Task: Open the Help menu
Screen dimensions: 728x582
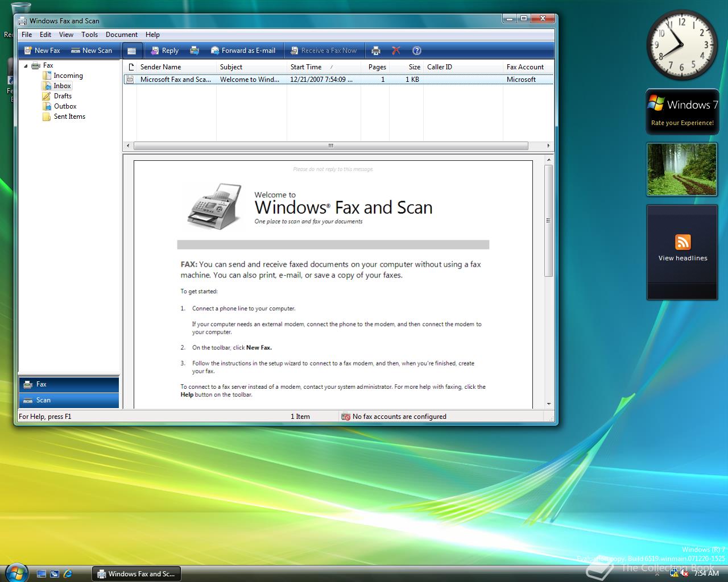Action: (x=152, y=35)
